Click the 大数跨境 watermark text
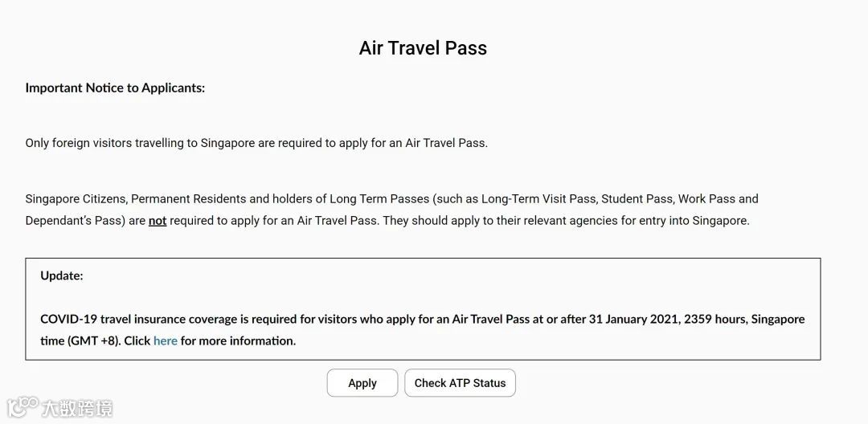The width and height of the screenshot is (868, 424). click(77, 408)
